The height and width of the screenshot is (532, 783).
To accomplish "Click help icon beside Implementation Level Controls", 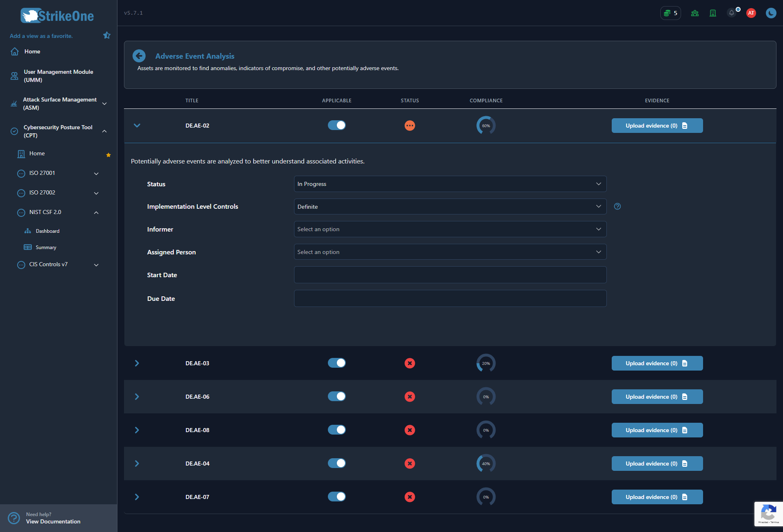I will (x=617, y=206).
